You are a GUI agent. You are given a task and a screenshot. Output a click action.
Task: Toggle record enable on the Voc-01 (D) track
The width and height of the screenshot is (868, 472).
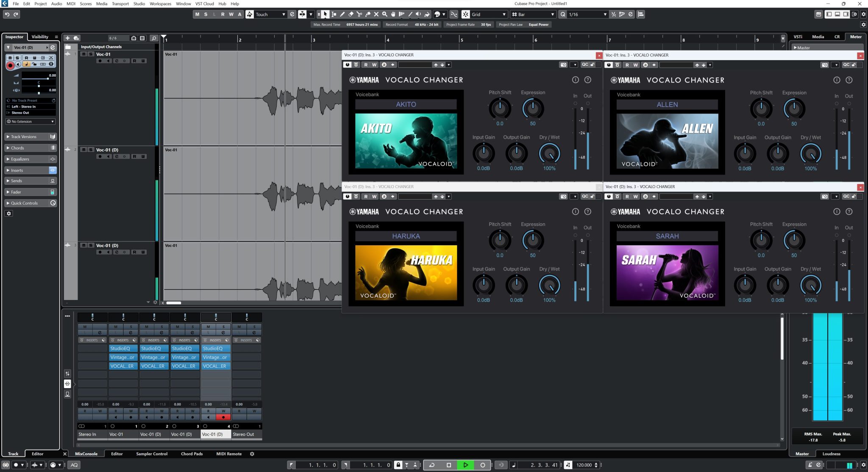[100, 156]
